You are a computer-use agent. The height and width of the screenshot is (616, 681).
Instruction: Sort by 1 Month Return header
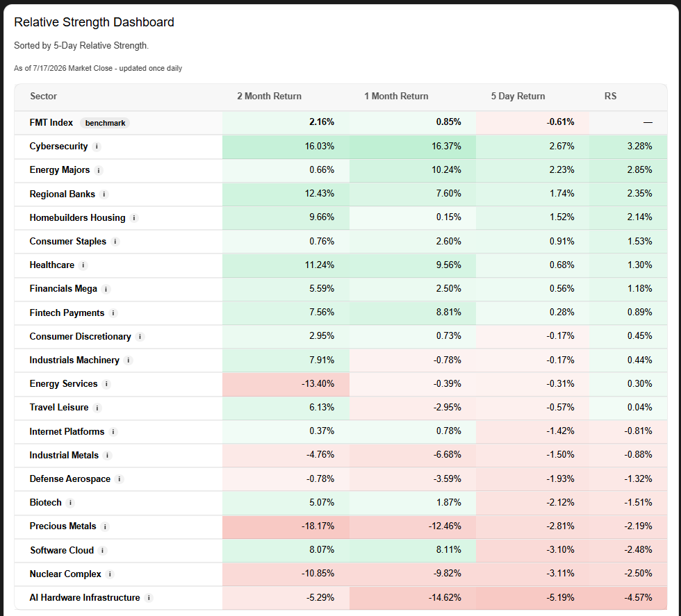click(x=396, y=97)
